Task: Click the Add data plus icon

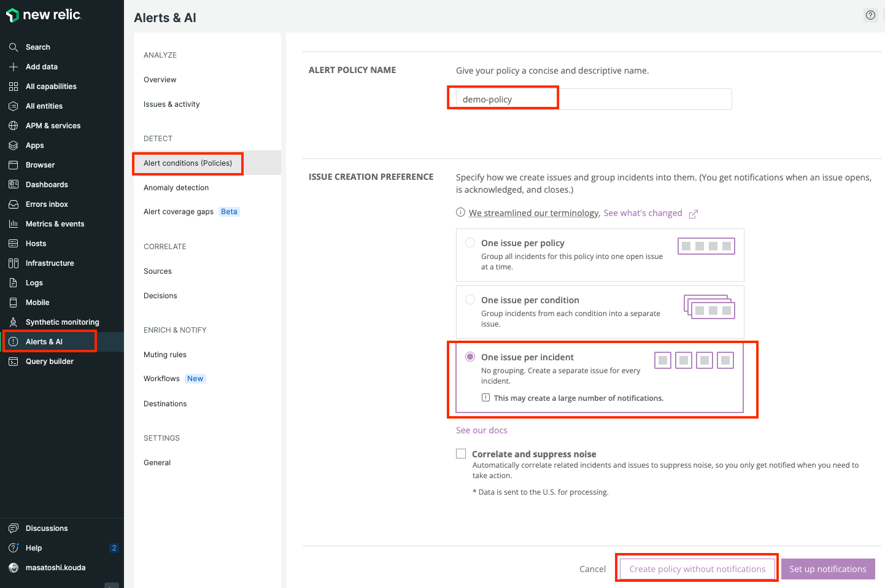Action: click(x=14, y=67)
